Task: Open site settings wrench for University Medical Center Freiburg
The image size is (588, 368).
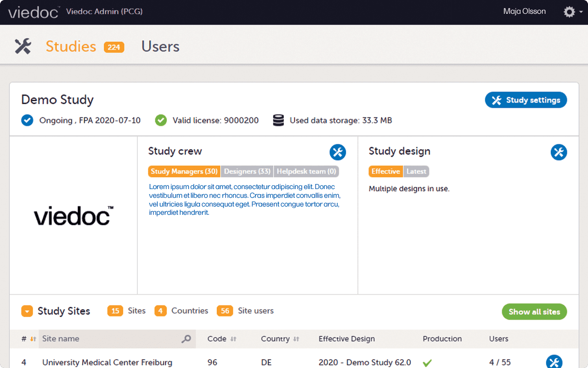Action: point(554,362)
